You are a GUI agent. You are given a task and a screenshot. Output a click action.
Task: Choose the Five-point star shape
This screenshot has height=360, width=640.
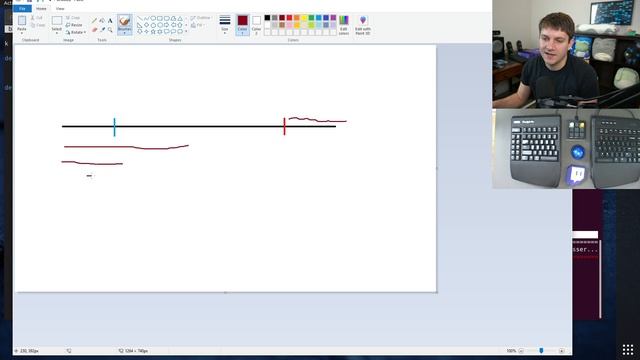[153, 31]
